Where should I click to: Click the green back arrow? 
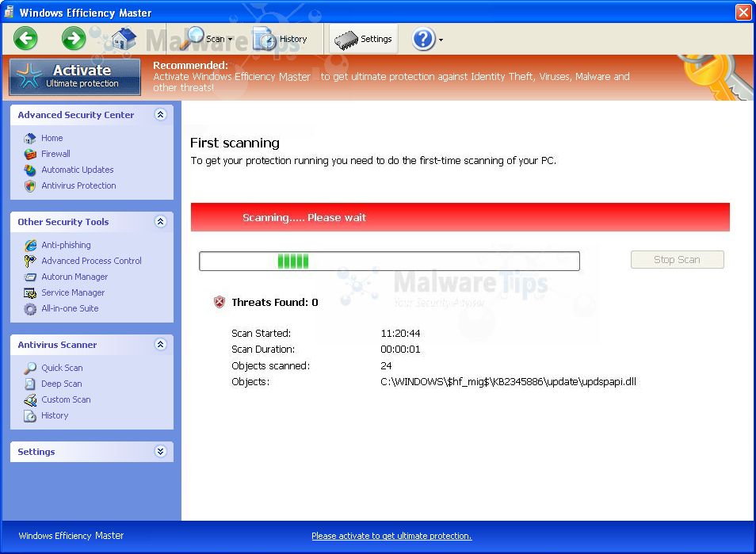click(25, 38)
